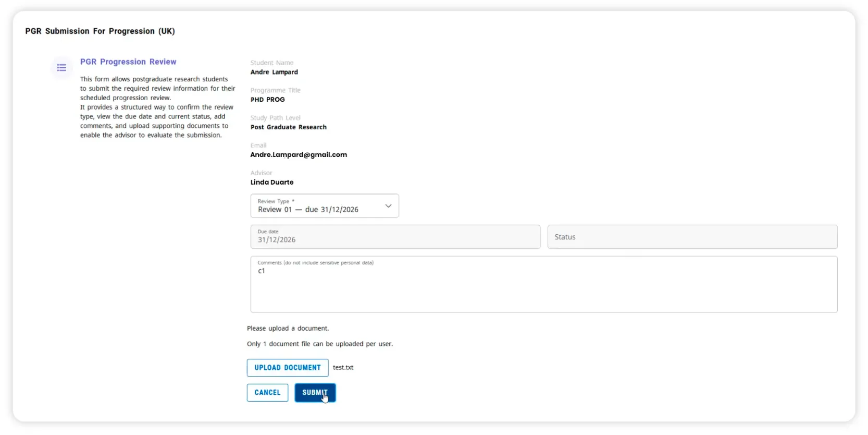The height and width of the screenshot is (435, 868).
Task: Click the 'Please upload a document' text
Action: point(288,329)
